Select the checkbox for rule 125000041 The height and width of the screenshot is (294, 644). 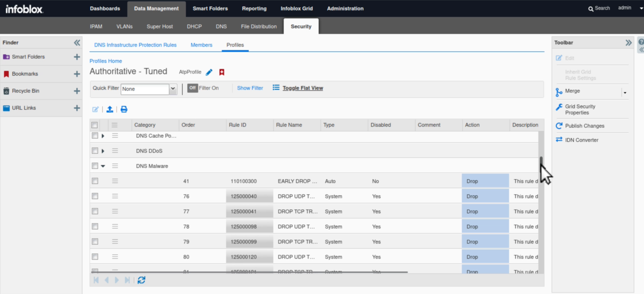[x=95, y=211]
